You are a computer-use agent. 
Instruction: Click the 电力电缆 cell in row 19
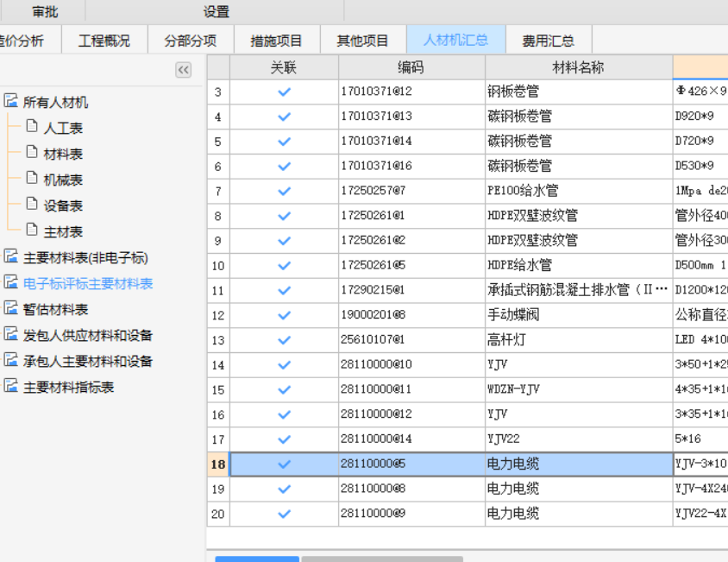pos(579,489)
